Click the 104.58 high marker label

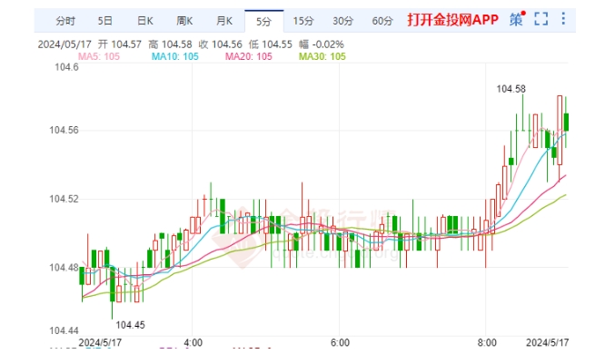[511, 89]
